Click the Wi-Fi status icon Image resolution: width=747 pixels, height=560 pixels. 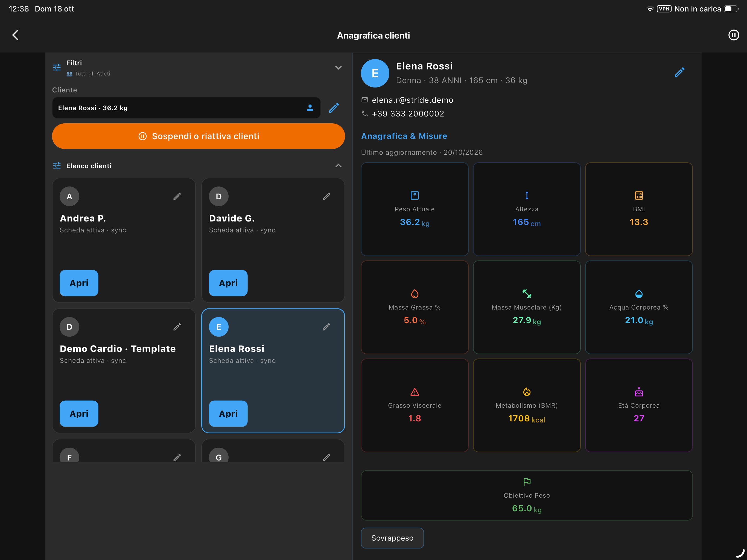tap(650, 9)
